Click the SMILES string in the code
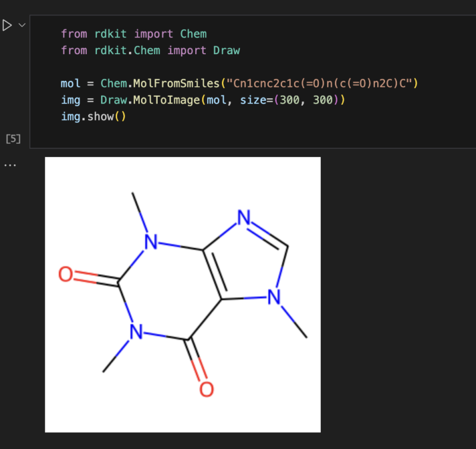476x449 pixels. click(319, 83)
